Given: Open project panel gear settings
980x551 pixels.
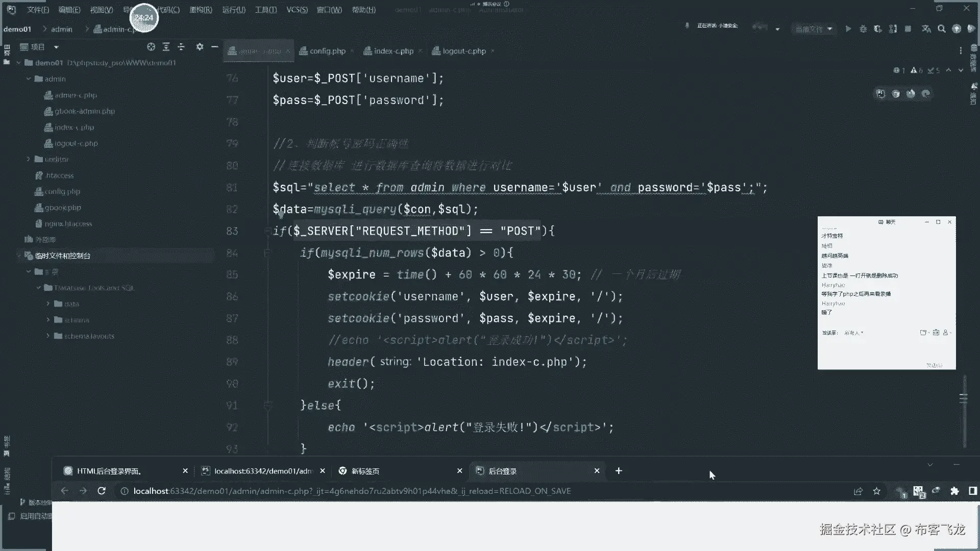Looking at the screenshot, I should 200,47.
